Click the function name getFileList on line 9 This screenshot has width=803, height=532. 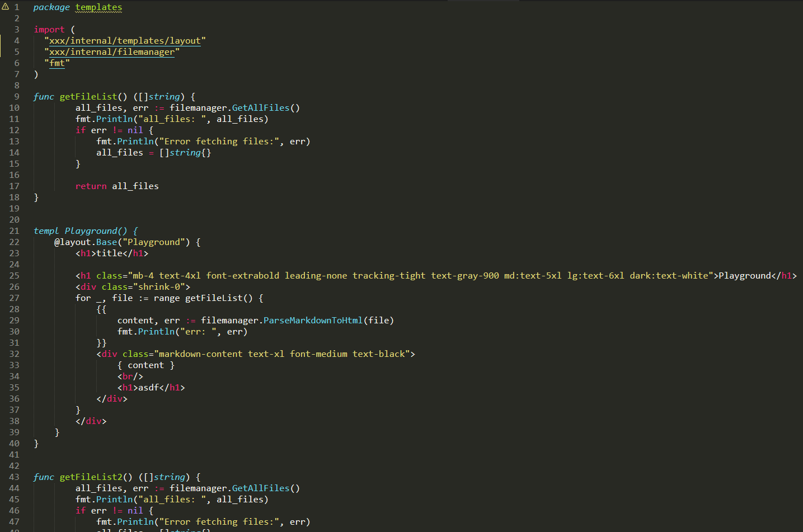tap(88, 97)
